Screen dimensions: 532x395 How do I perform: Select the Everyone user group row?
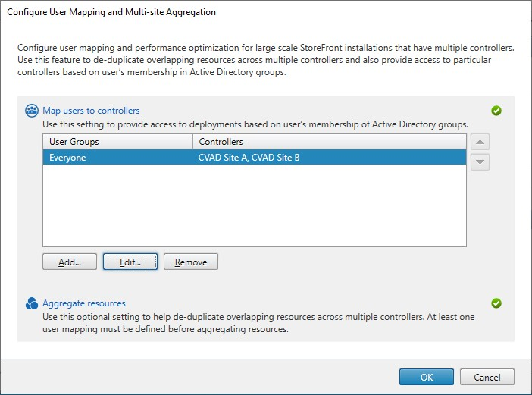[67, 158]
